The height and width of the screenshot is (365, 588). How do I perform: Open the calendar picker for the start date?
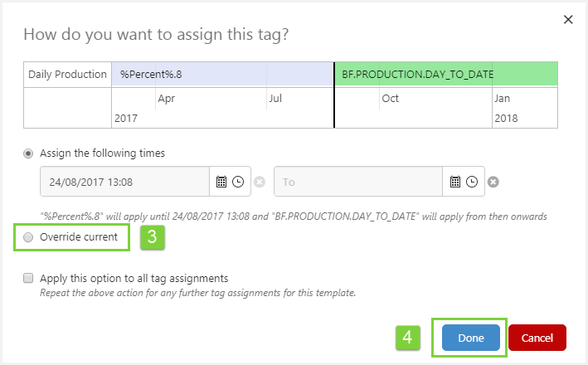tap(221, 182)
